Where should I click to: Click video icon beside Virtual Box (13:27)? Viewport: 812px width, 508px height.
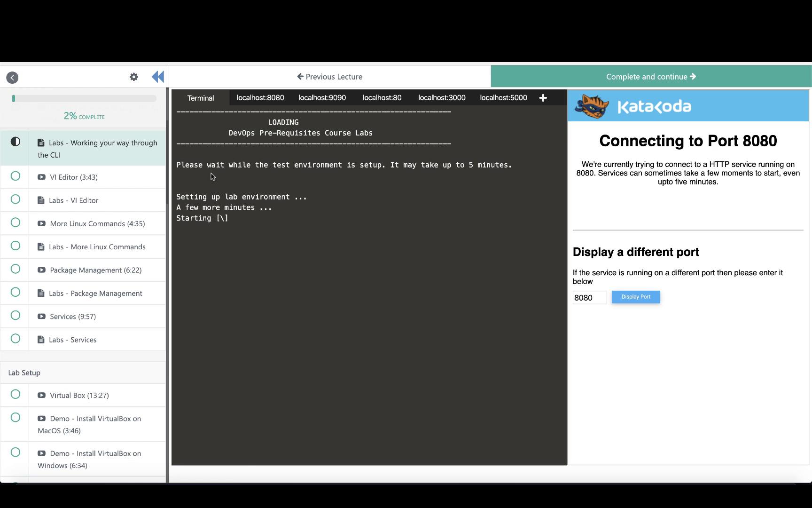41,396
